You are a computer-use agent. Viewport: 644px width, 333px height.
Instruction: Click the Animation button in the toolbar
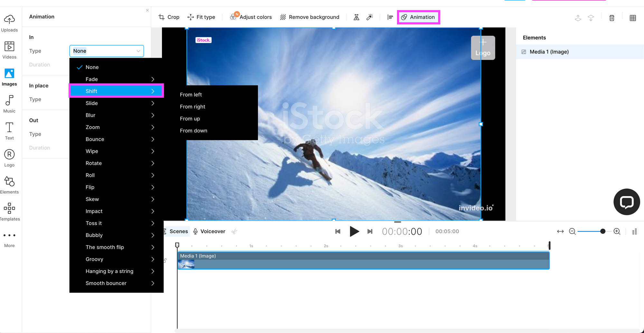point(418,17)
